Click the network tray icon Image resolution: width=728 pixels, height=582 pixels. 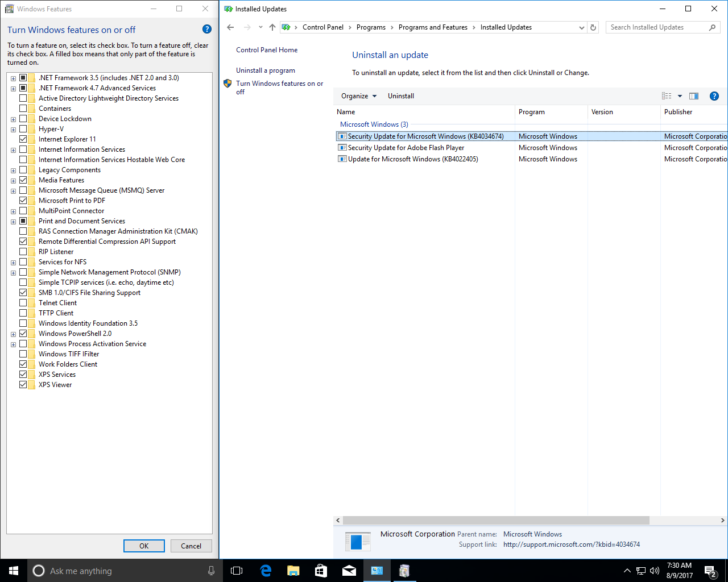click(641, 571)
